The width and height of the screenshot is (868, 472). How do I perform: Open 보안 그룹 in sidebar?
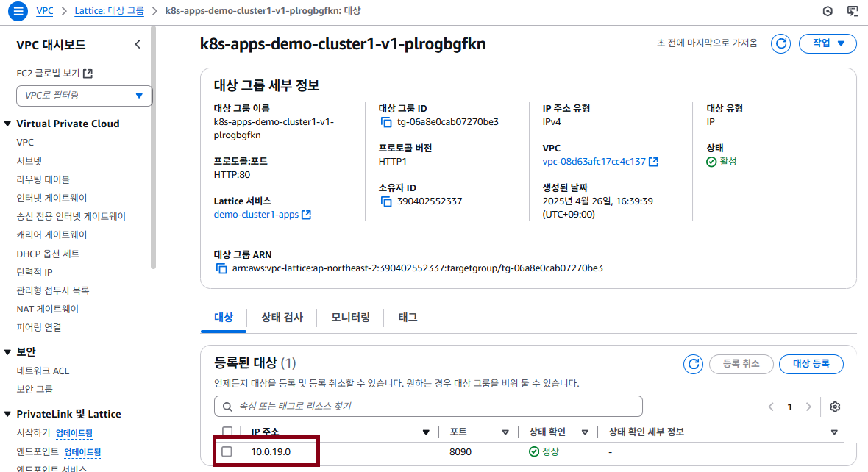tap(35, 390)
